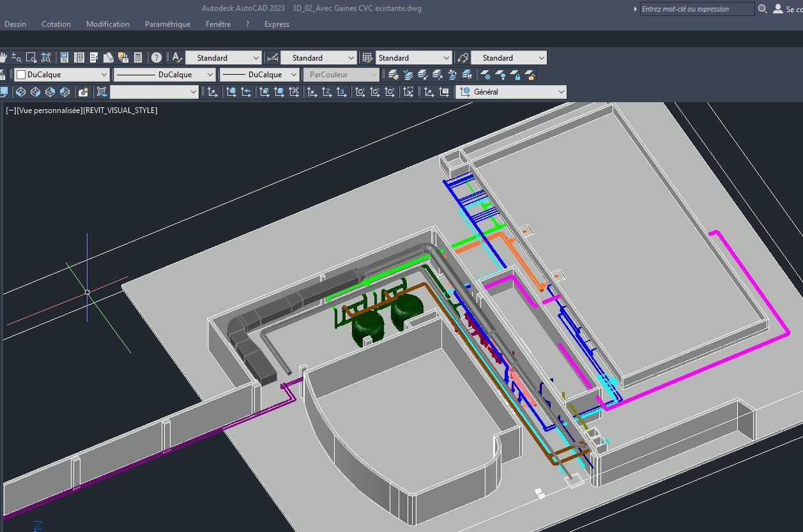Image resolution: width=803 pixels, height=532 pixels.
Task: Turn off layer using lightbulb icon
Action: [x=500, y=75]
